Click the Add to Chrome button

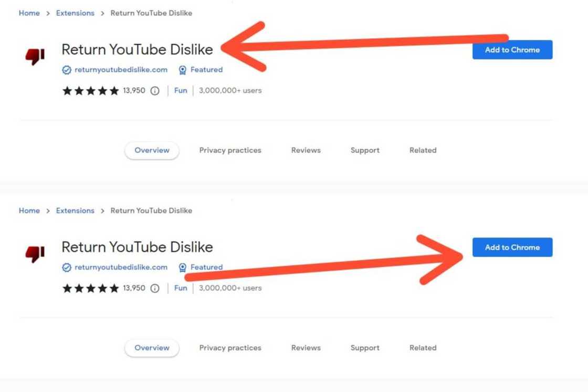pos(512,50)
